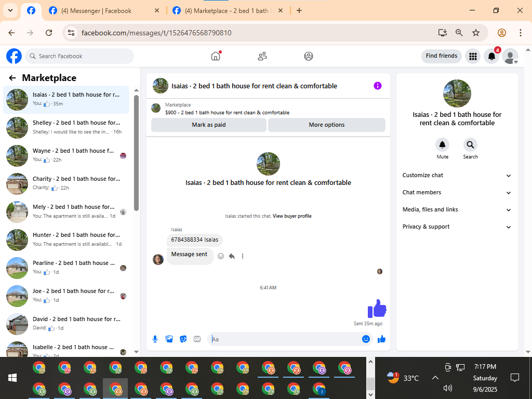Open weather 33°C widget in taskbar
The height and width of the screenshot is (399, 532).
[x=403, y=378]
